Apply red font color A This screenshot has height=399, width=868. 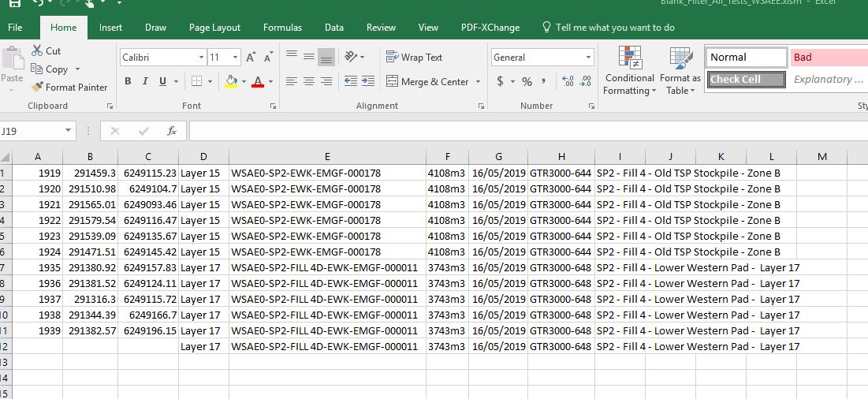(258, 81)
